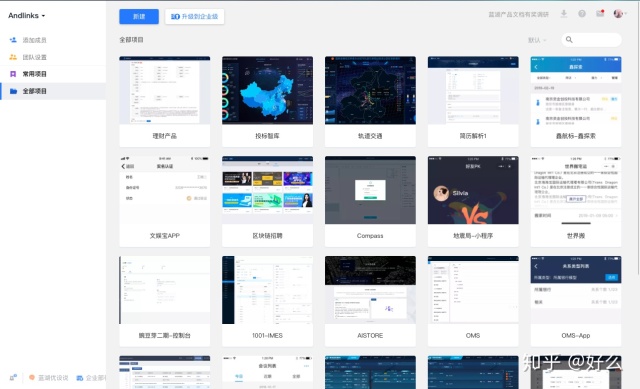Click the orange 蓝湖代设说 icon in footer
Screen dimensions: 640x389
click(32, 378)
